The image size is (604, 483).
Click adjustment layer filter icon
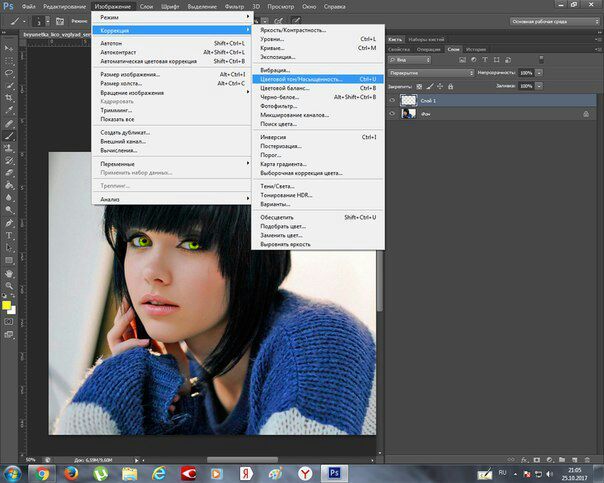(474, 60)
